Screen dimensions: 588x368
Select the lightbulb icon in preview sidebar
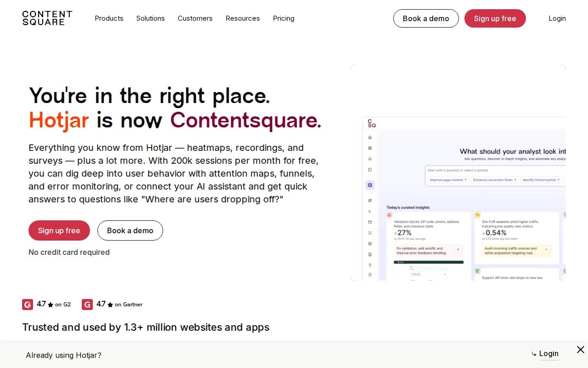point(370,265)
